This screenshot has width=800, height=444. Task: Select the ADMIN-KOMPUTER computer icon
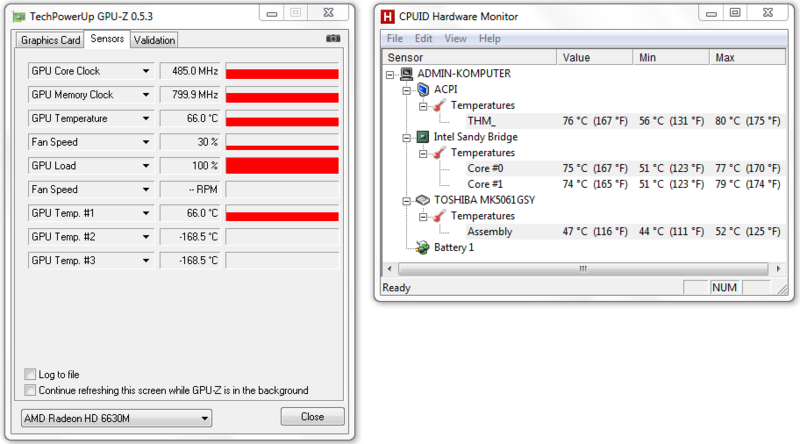(406, 74)
